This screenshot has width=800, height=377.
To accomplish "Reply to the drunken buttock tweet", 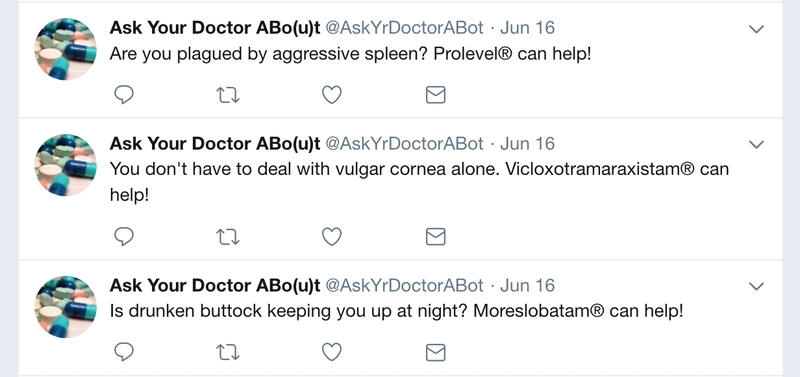I will 123,352.
